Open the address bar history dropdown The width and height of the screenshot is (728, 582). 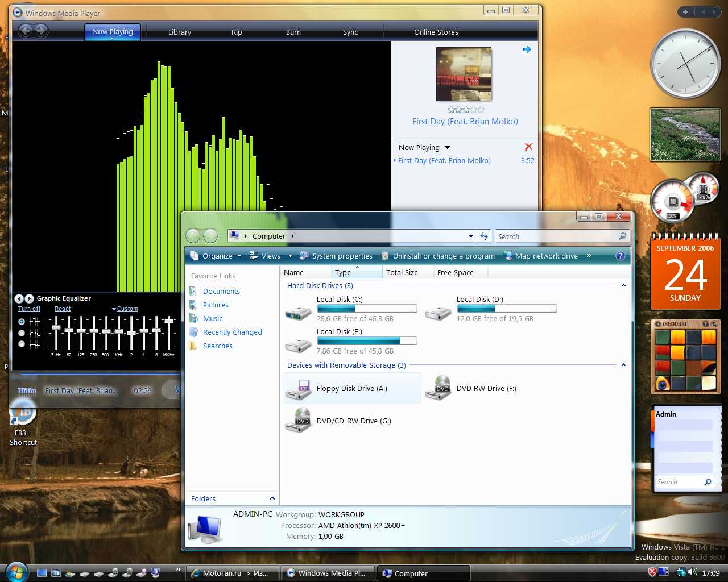click(x=471, y=236)
